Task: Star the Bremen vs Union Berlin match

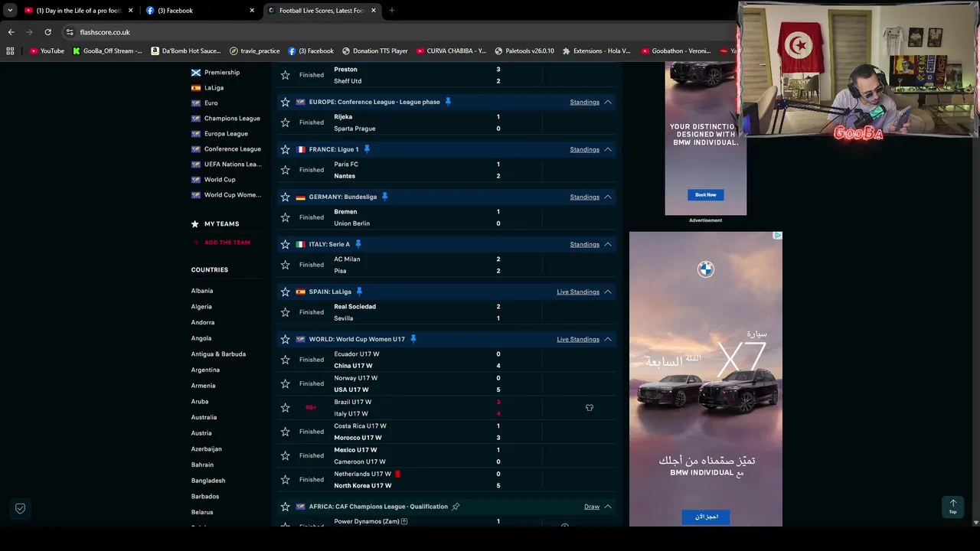Action: (x=285, y=217)
